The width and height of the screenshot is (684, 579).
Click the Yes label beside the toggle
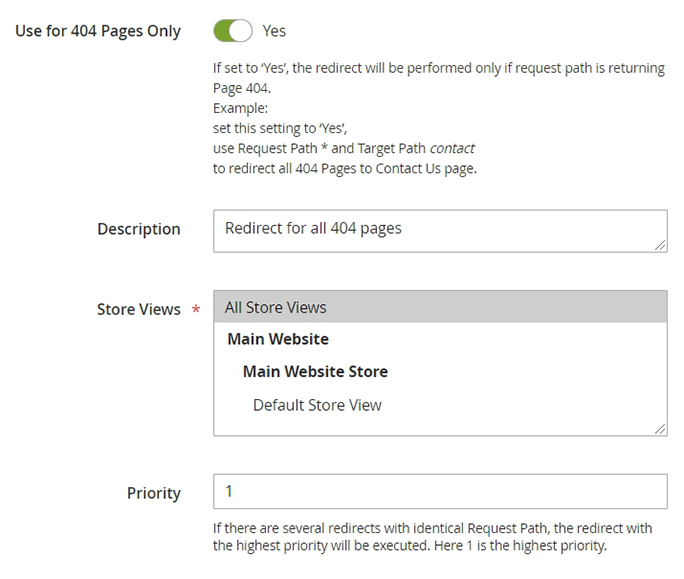[x=274, y=31]
